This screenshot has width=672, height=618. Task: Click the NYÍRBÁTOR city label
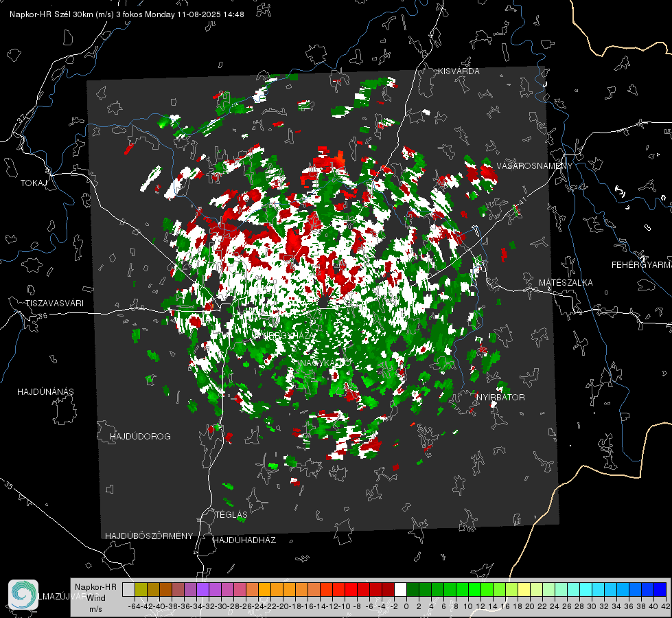(x=500, y=398)
